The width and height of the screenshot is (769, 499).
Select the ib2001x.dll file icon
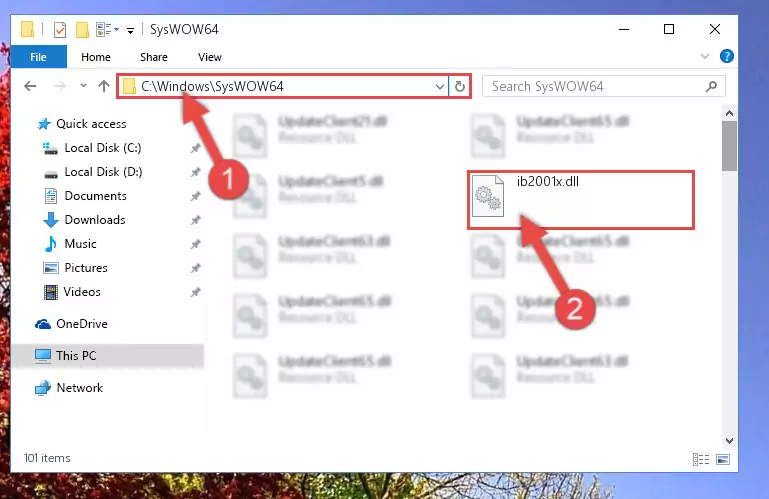(x=487, y=196)
